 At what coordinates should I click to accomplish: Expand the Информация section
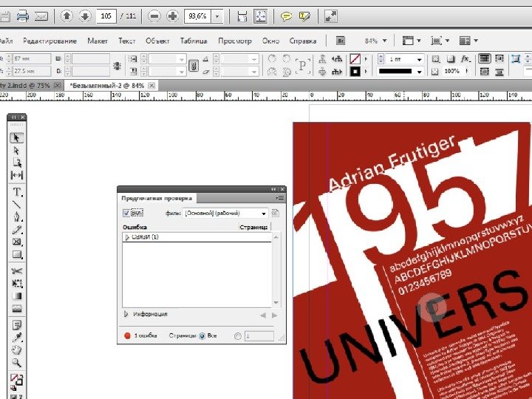(x=126, y=314)
